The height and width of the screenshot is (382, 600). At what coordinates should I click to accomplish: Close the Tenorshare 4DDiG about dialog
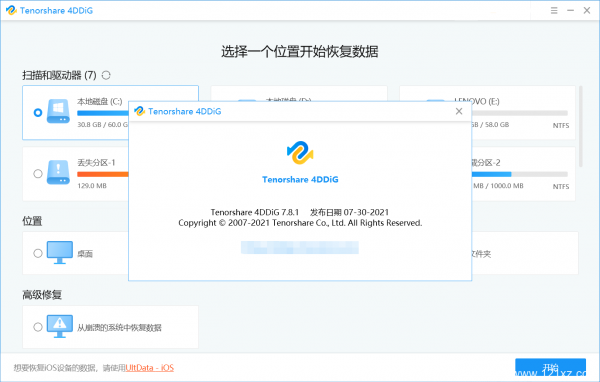tap(459, 111)
